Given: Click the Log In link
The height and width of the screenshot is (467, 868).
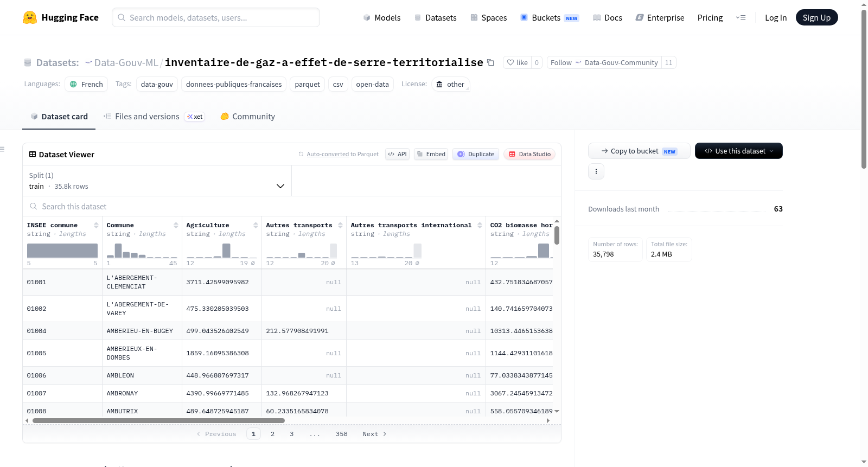Looking at the screenshot, I should coord(776,18).
